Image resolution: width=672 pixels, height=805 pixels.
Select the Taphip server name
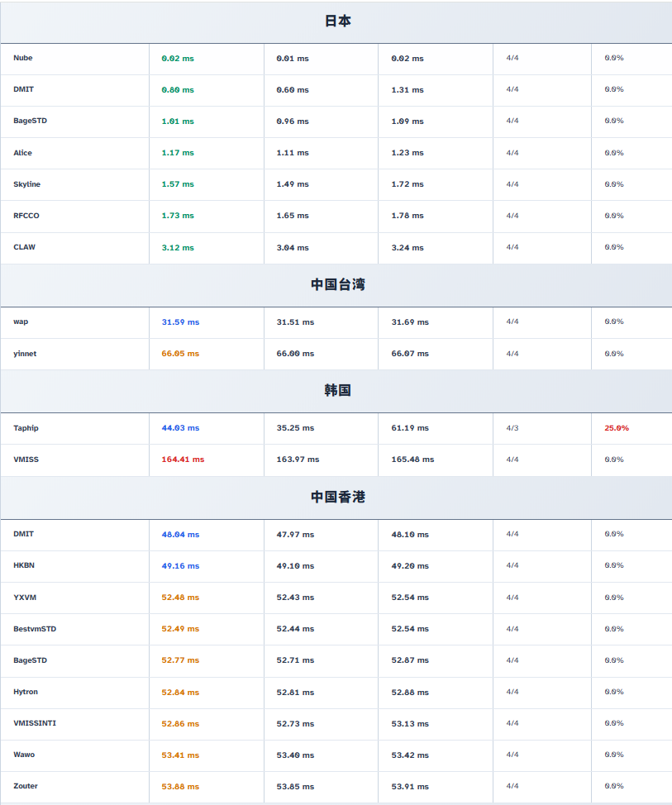[x=26, y=428]
